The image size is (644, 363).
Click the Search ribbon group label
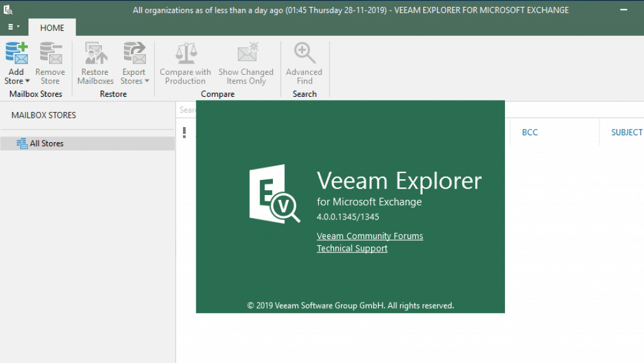tap(305, 94)
